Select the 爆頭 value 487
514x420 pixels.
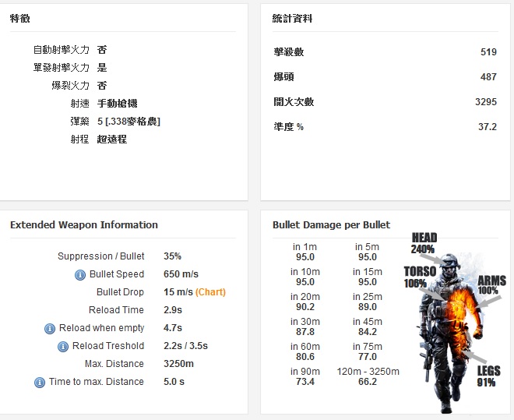[488, 77]
